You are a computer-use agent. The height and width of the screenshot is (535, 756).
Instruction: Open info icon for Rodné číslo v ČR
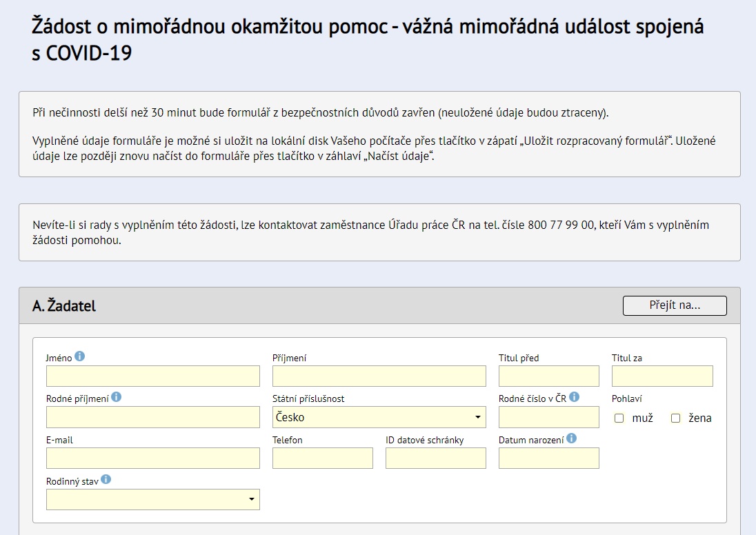pos(574,397)
